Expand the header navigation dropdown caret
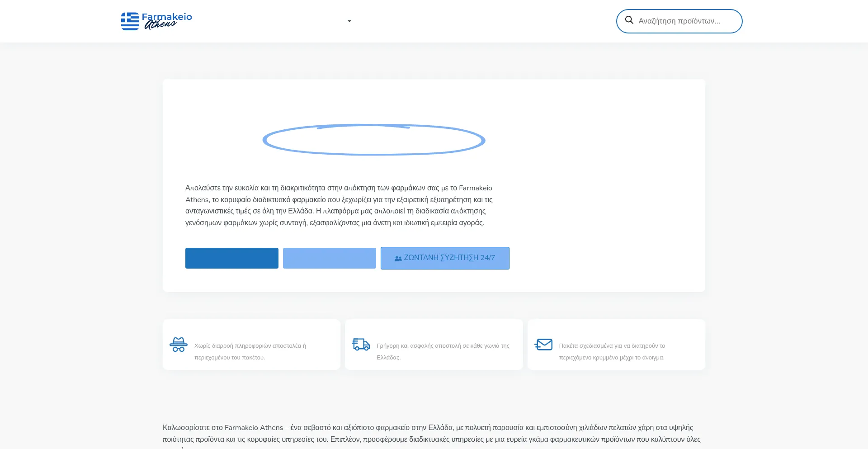 (x=349, y=21)
